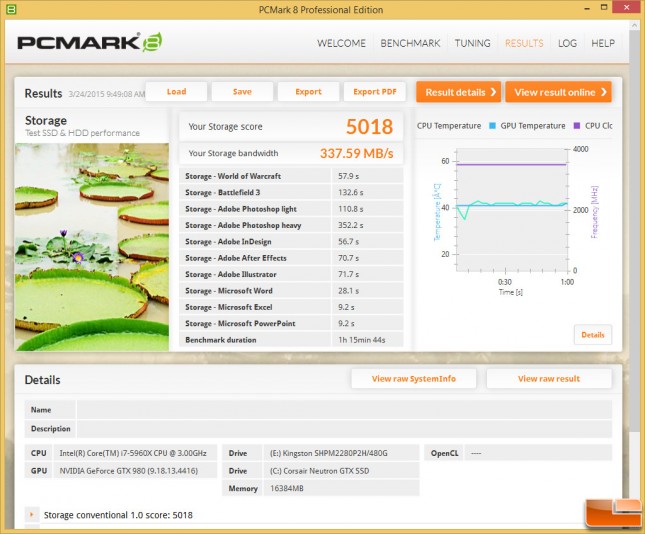Screen dimensions: 645x534
Task: Click the water lily Storage thumbnail image
Action: 92,247
